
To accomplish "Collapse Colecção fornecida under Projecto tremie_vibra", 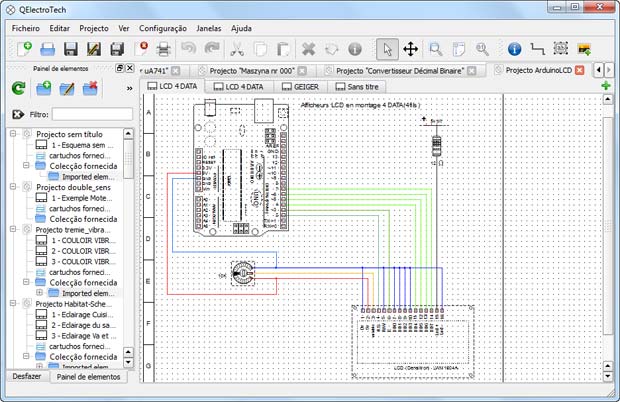I will click(x=26, y=282).
